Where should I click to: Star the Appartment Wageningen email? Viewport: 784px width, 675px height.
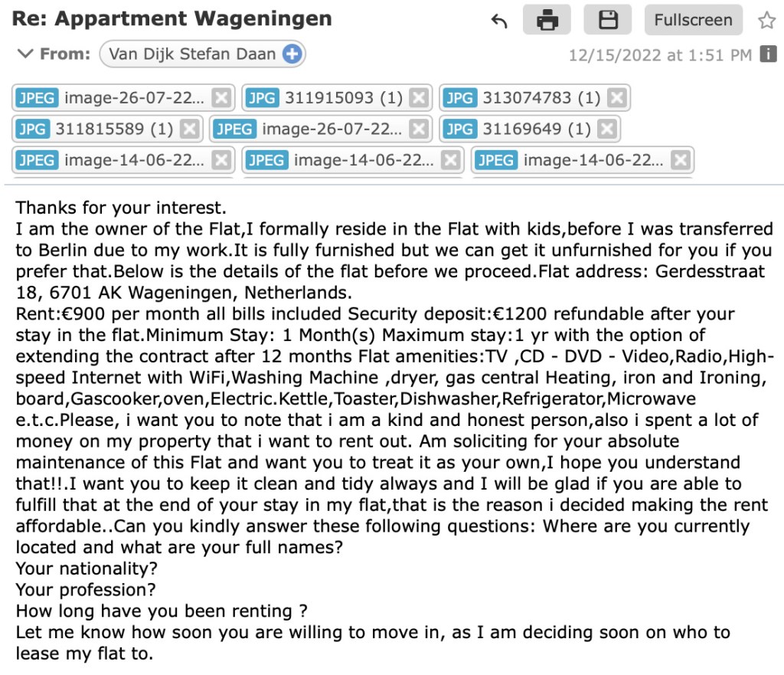[x=766, y=21]
